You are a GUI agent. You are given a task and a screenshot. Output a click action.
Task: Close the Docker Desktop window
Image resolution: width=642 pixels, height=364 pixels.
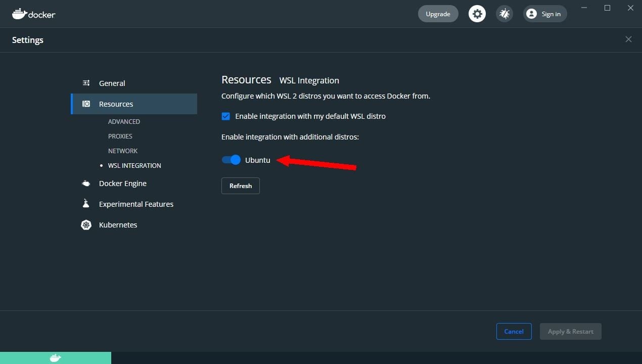[630, 8]
